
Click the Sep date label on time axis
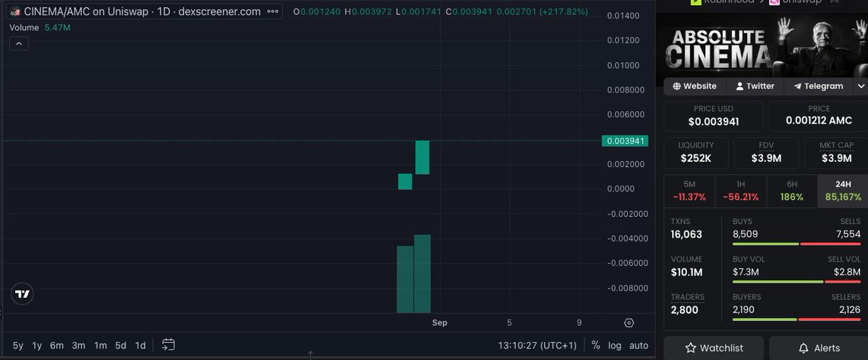click(x=440, y=323)
